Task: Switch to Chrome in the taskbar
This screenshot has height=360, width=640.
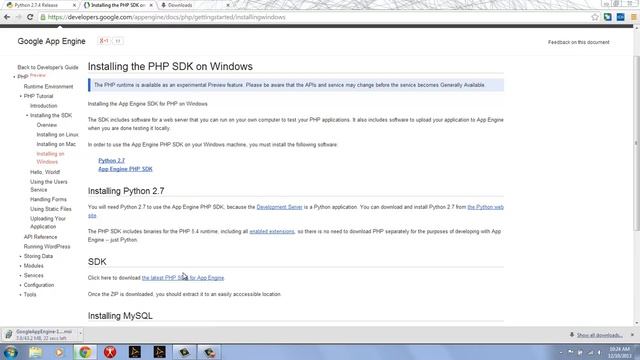Action: pos(85,352)
